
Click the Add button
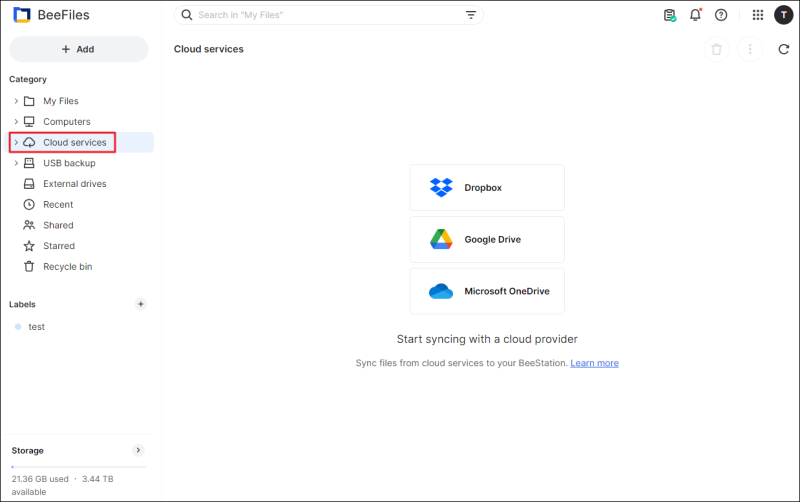[79, 49]
